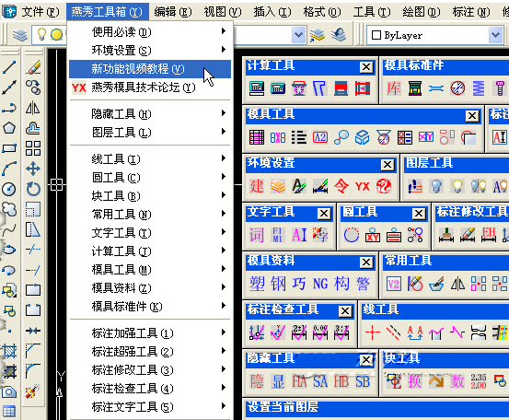Expand the 块工具(B) submenu

[x=150, y=196]
